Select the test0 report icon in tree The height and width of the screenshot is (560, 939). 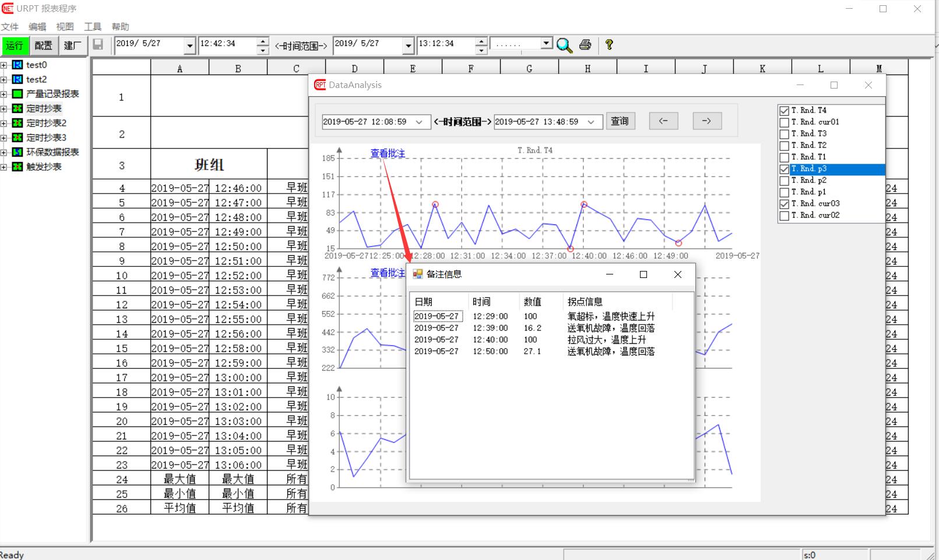click(17, 65)
